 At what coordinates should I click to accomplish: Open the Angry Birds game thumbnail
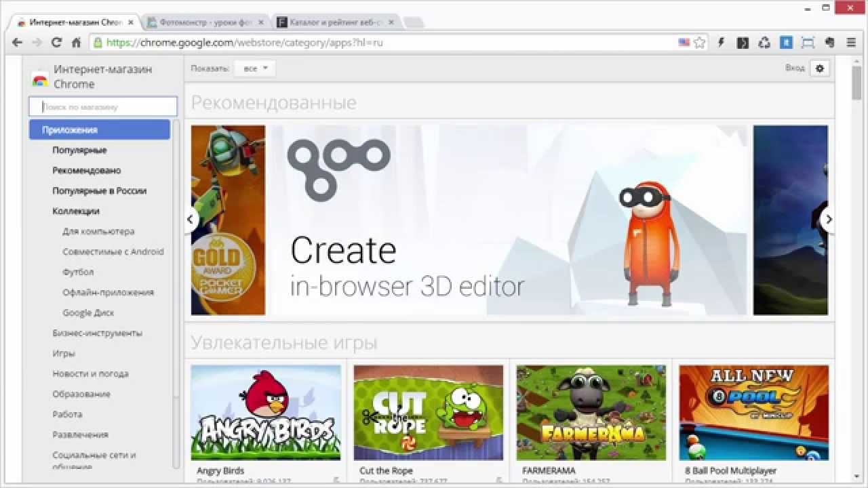tap(266, 413)
